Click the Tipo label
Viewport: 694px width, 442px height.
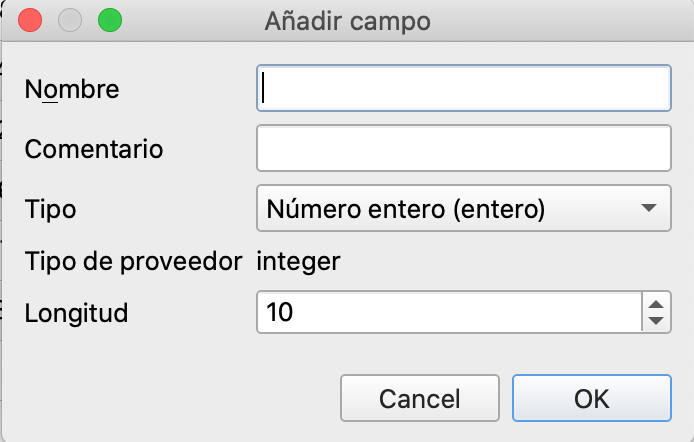[x=50, y=210]
